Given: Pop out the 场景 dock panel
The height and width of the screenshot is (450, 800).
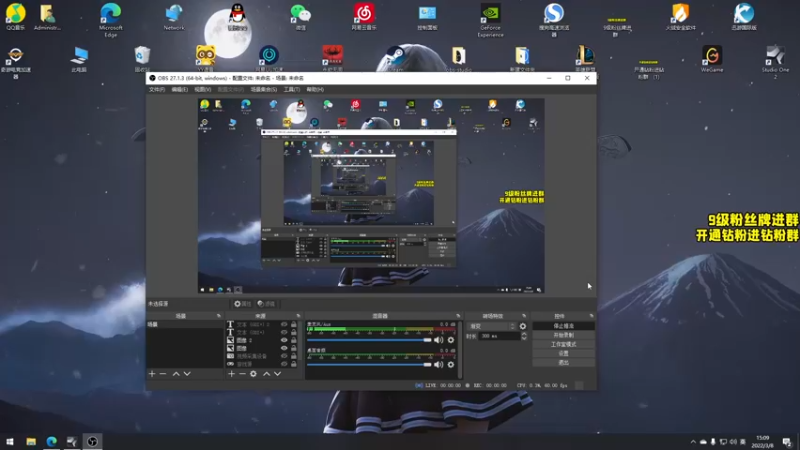Looking at the screenshot, I should coord(218,316).
